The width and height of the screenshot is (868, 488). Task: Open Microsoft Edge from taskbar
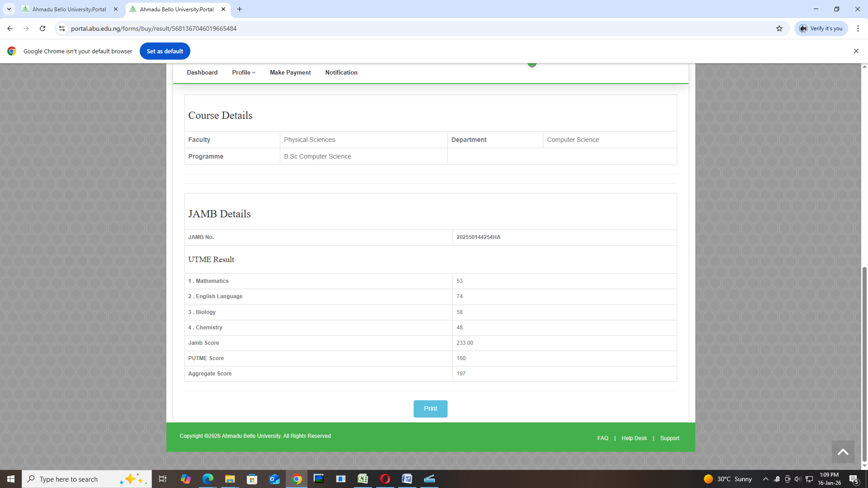[208, 479]
